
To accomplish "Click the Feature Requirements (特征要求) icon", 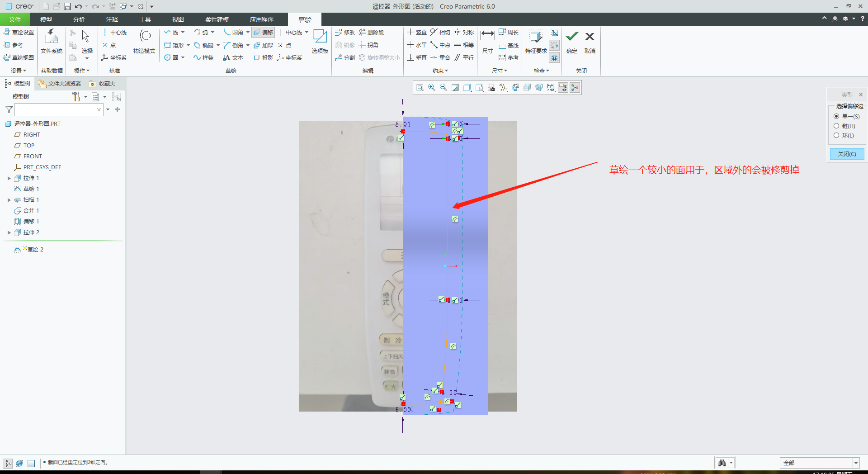I will tap(536, 42).
